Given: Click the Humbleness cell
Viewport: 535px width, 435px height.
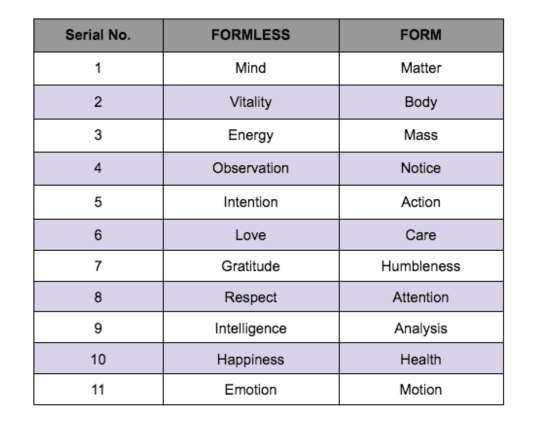Looking at the screenshot, I should click(x=421, y=266).
